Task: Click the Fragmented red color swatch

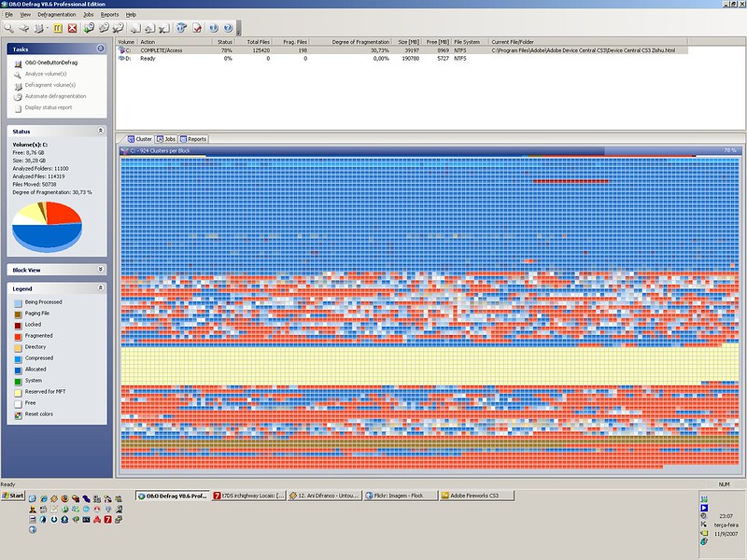Action: tap(18, 335)
